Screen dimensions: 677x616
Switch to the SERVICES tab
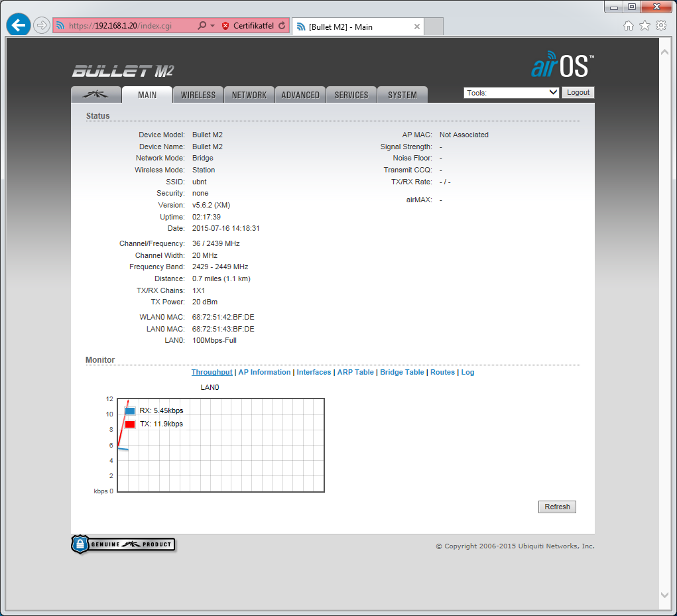pyautogui.click(x=351, y=95)
